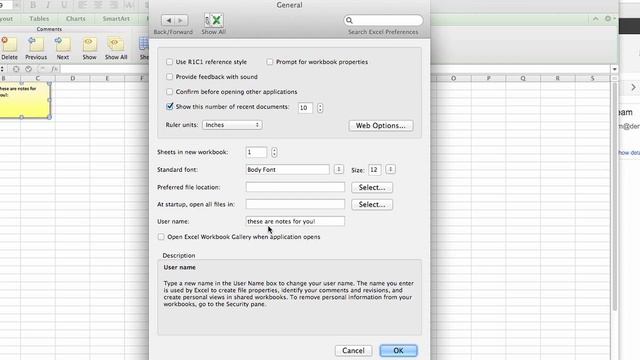
Task: Enable Use R1C1 reference style
Action: 169,62
